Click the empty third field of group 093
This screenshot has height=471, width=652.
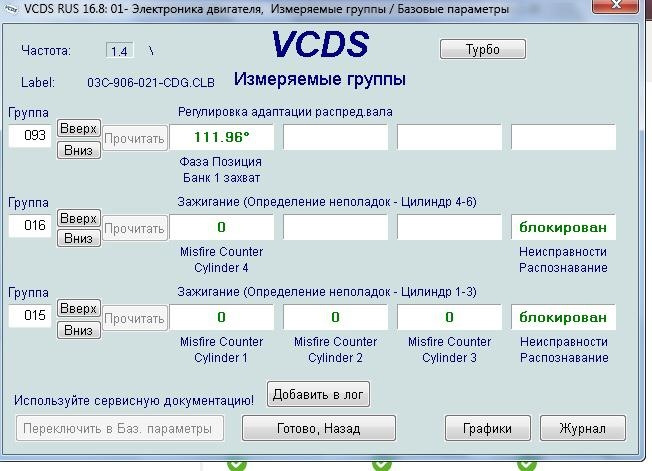(449, 137)
